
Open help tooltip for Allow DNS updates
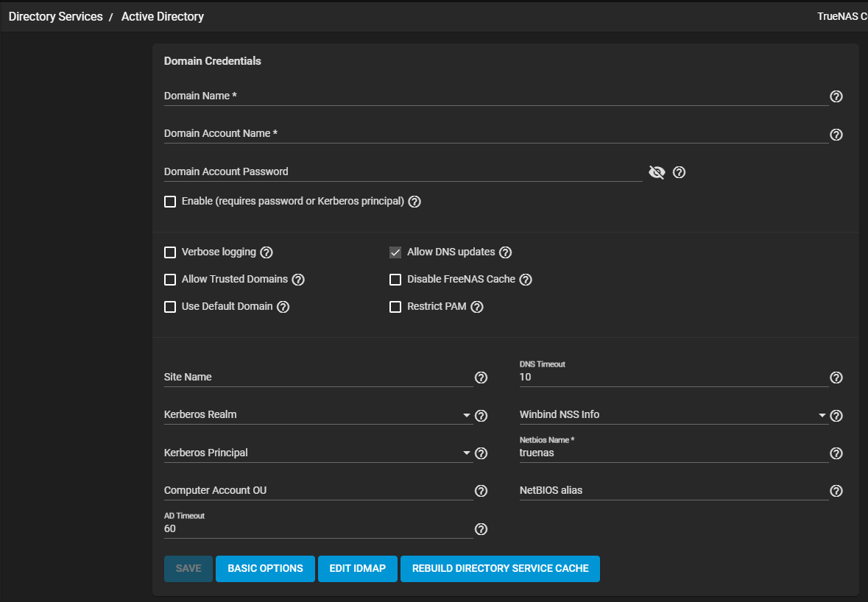(x=505, y=252)
